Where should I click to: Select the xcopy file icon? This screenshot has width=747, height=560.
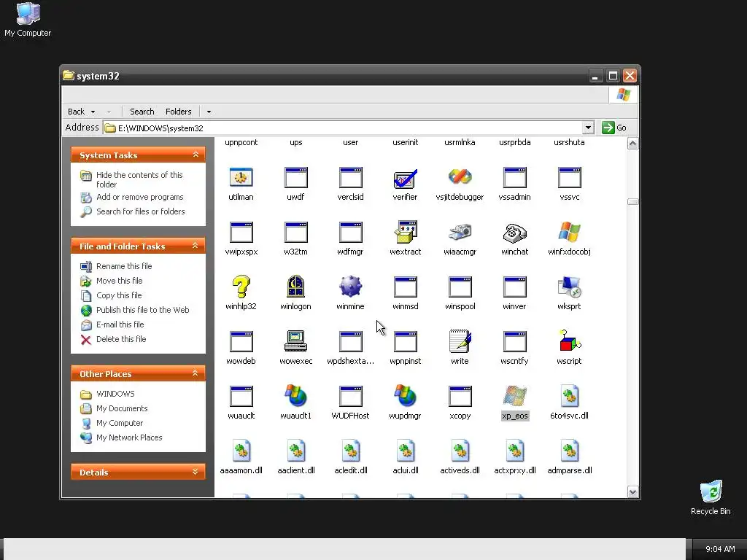coord(460,397)
